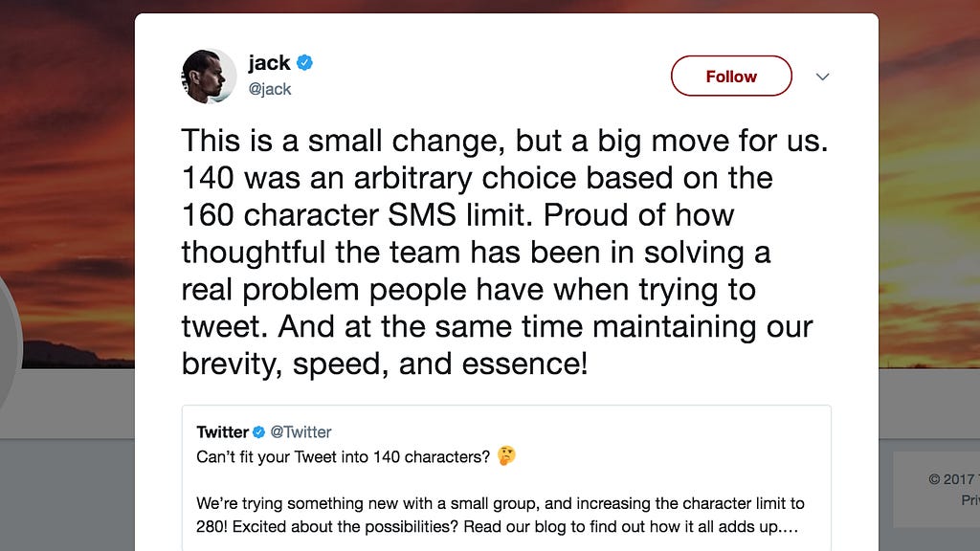Viewport: 980px width, 551px height.
Task: Open @jack's profile via his handle
Action: pos(269,88)
